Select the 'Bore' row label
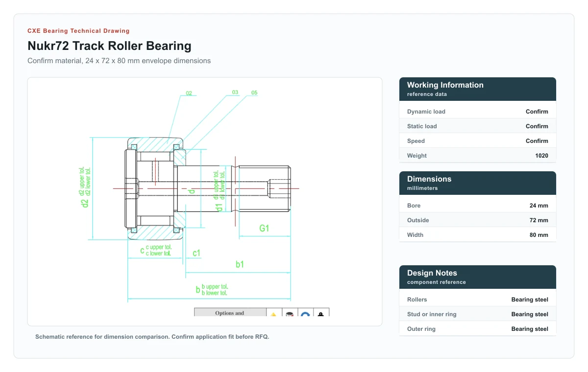 (x=414, y=206)
